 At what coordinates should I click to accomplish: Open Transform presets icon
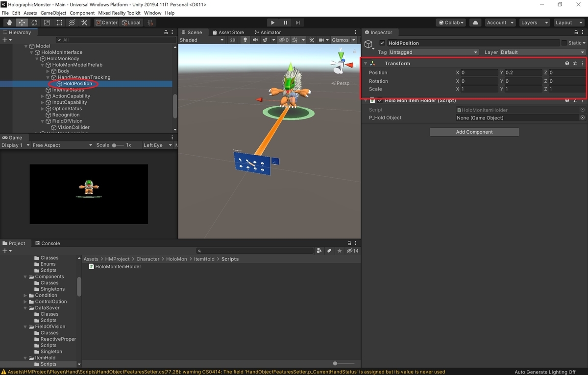point(575,63)
